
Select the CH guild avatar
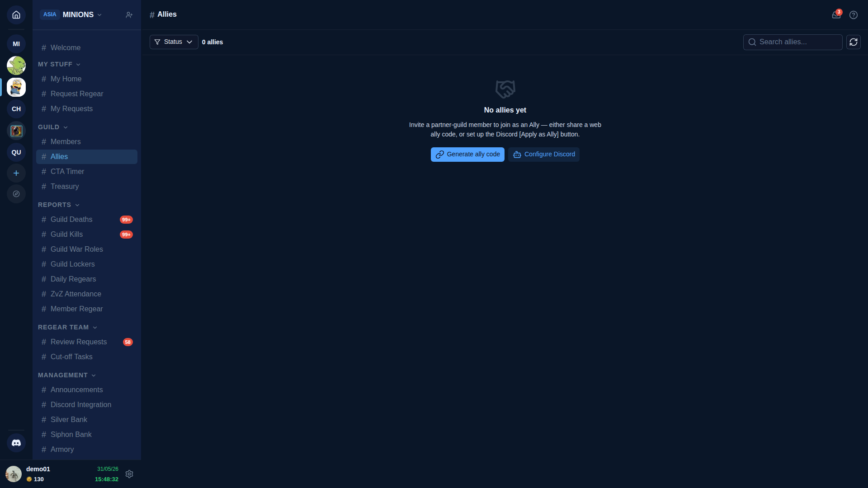tap(16, 109)
